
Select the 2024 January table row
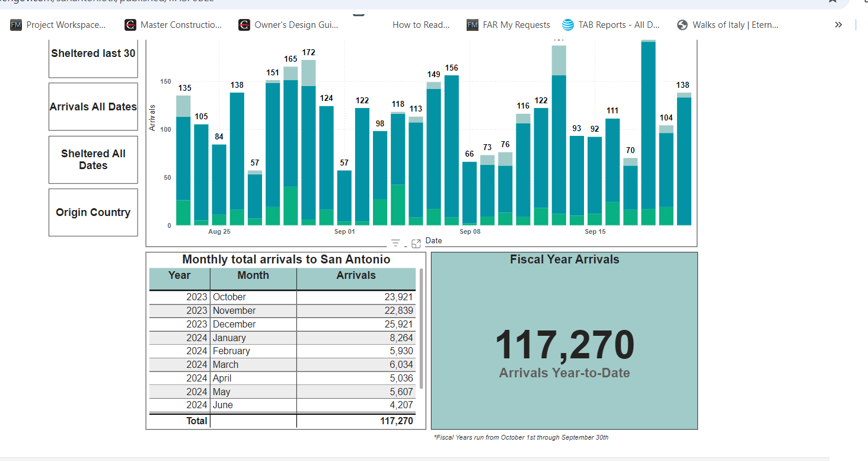tap(282, 338)
